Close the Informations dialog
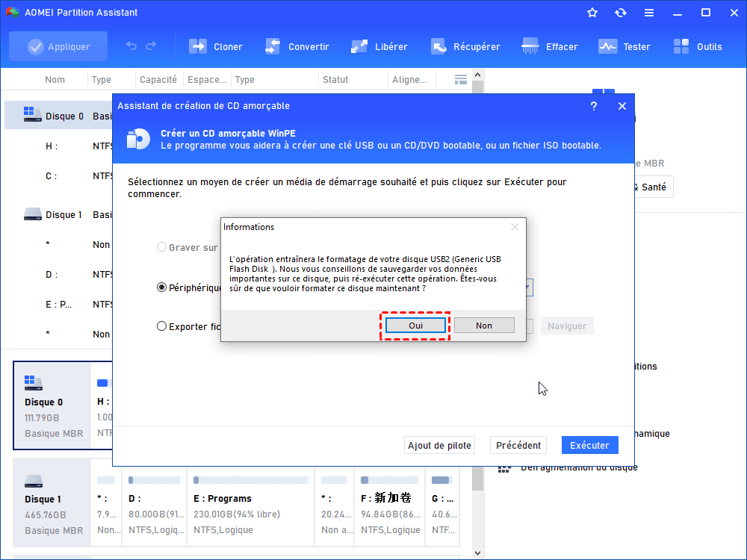Viewport: 747px width, 560px height. [515, 227]
